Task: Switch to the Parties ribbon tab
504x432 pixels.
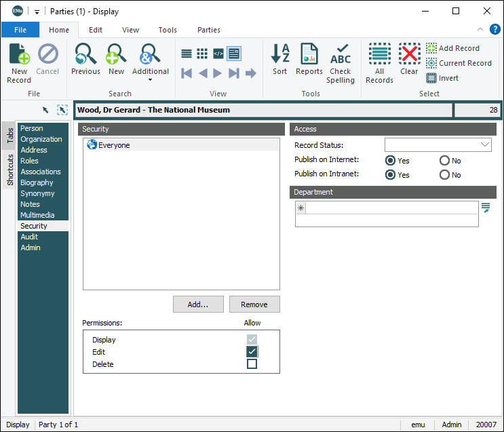Action: [x=208, y=30]
